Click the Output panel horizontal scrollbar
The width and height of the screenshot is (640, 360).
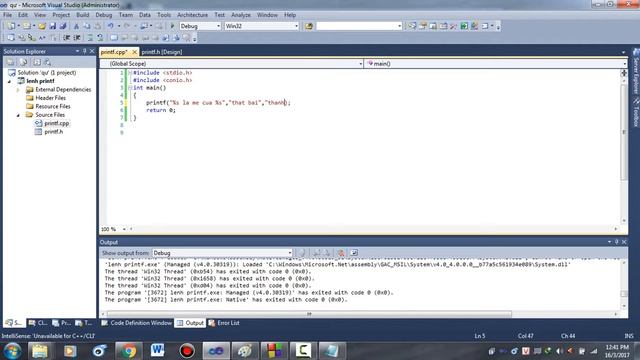(309, 314)
